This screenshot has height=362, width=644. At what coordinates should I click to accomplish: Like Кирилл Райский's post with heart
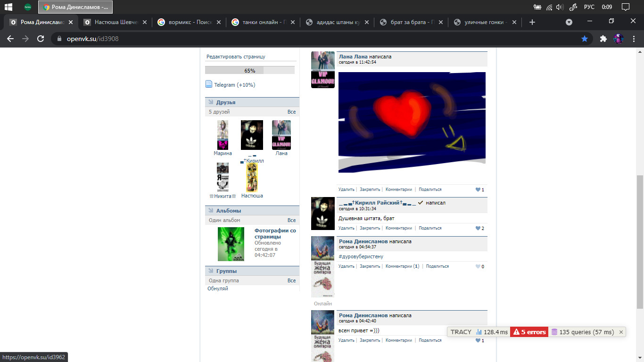[x=478, y=228]
